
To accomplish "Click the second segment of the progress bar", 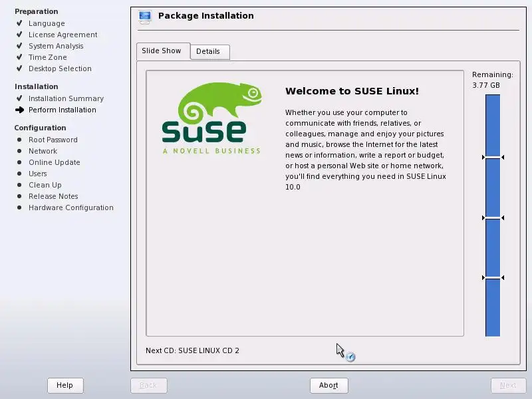I will [x=493, y=188].
